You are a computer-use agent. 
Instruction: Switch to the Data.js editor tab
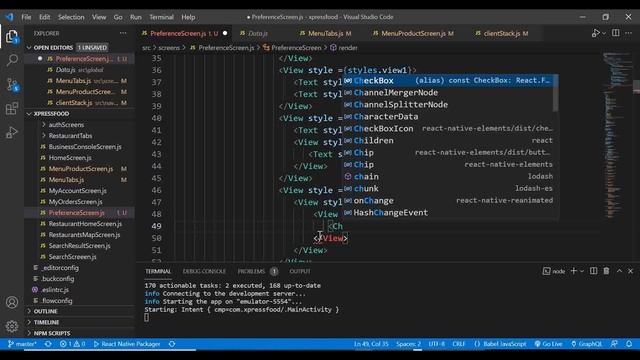click(258, 33)
